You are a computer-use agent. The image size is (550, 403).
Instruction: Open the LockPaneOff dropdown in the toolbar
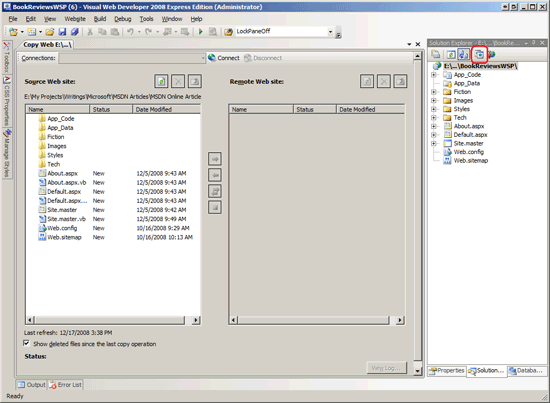pos(330,32)
